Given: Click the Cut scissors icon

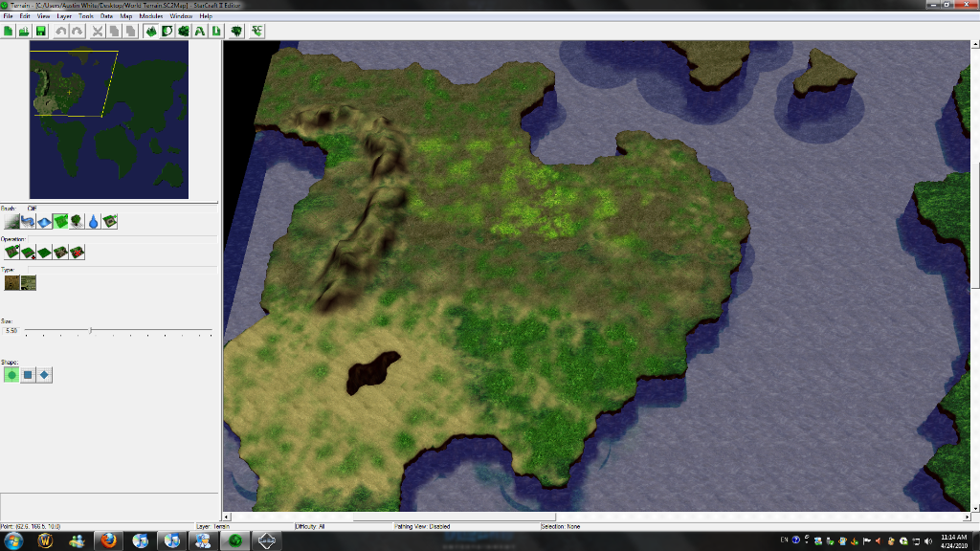Looking at the screenshot, I should pyautogui.click(x=98, y=32).
